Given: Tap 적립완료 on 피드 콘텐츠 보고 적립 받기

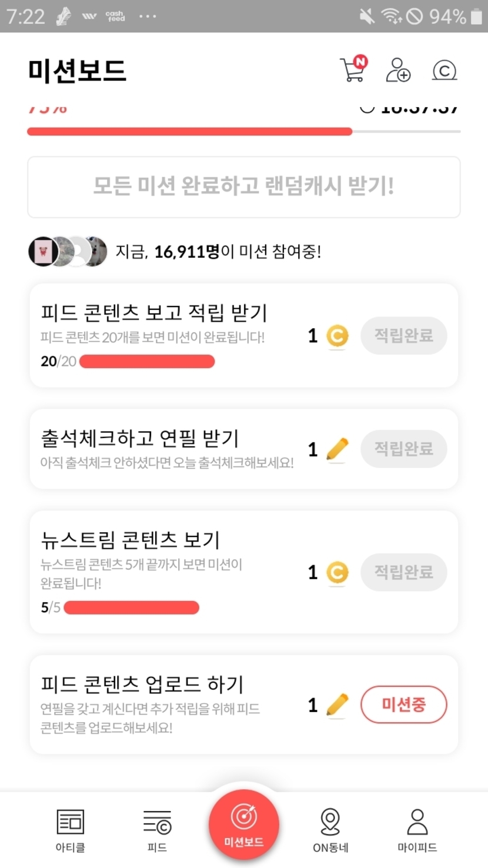Looking at the screenshot, I should pyautogui.click(x=403, y=336).
